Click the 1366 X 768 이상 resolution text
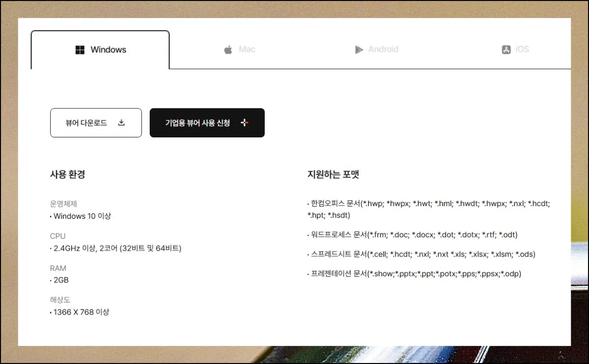The width and height of the screenshot is (589, 364). click(80, 312)
